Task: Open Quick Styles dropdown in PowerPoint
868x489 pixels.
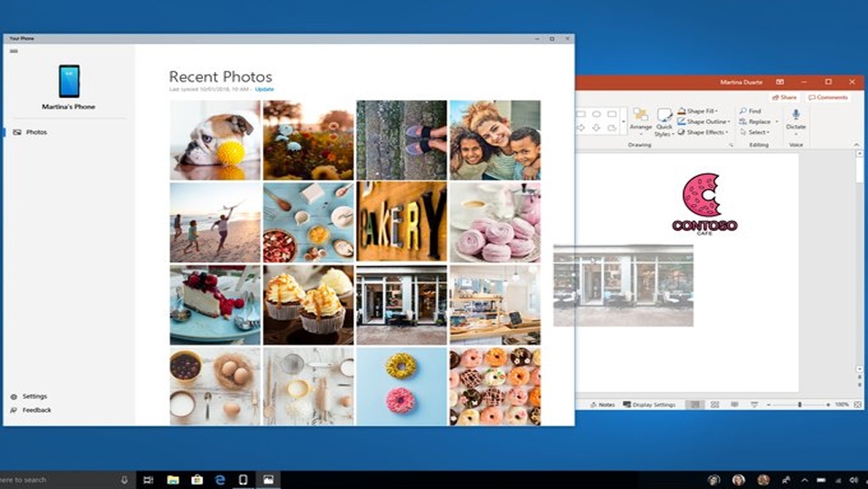Action: pos(664,122)
